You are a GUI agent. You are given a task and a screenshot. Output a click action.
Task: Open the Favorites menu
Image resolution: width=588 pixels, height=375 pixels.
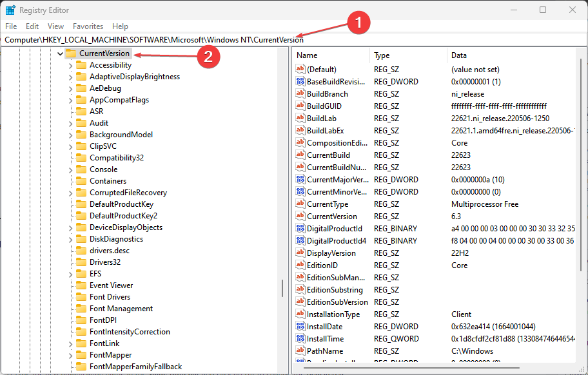tap(88, 26)
